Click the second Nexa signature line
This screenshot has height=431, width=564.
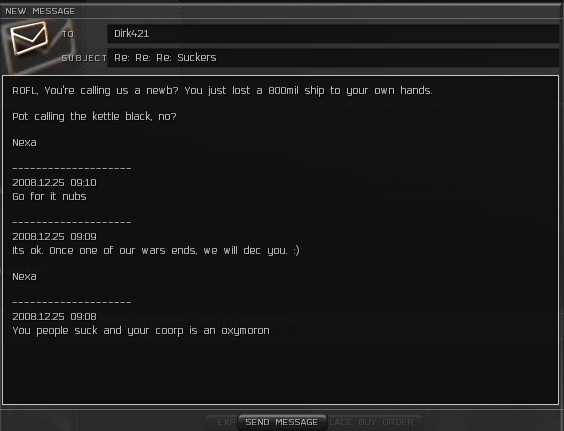[24, 277]
